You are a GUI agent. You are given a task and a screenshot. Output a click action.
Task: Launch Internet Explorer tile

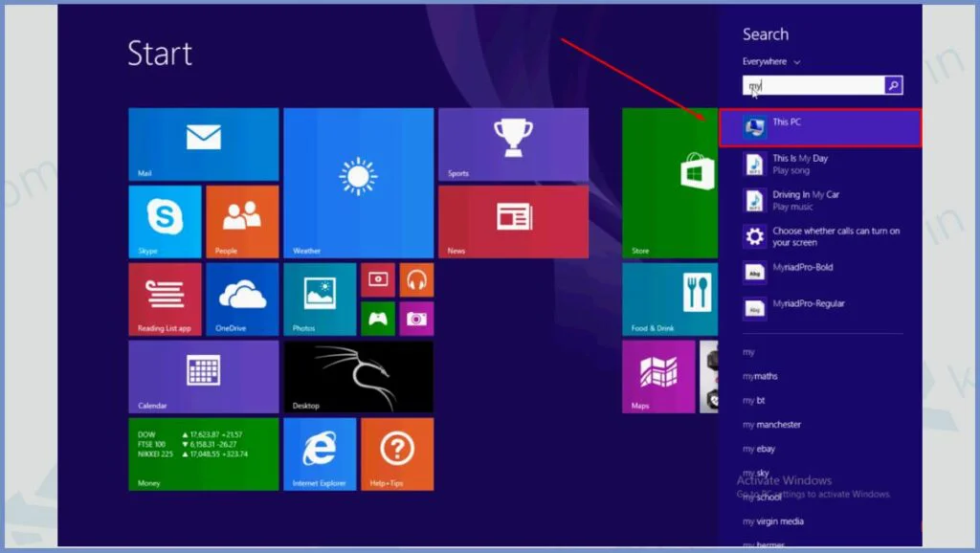pos(320,453)
